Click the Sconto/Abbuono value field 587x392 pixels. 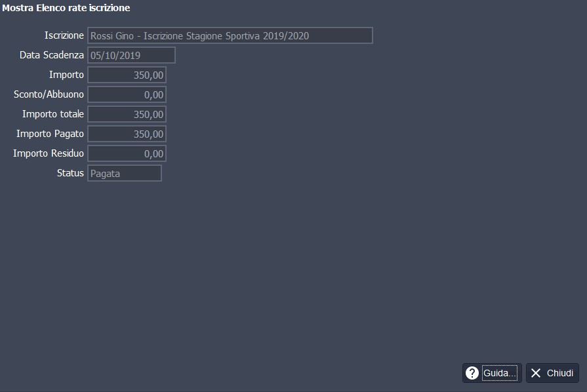[127, 94]
